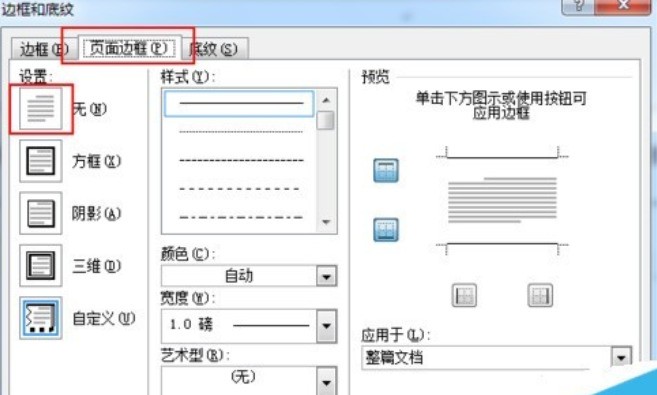Toggle the left border button in preview
657x395 pixels.
pos(464,295)
